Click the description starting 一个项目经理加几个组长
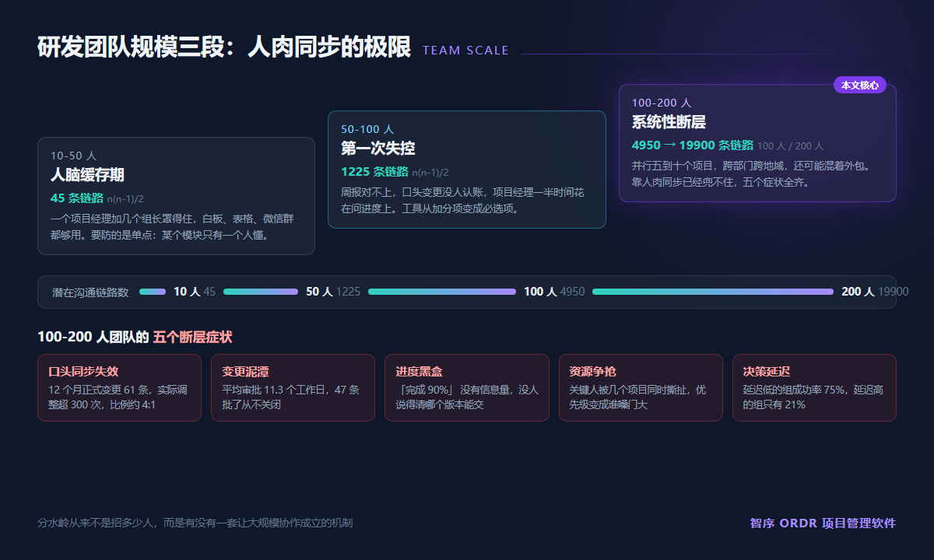934x560 pixels. click(172, 226)
